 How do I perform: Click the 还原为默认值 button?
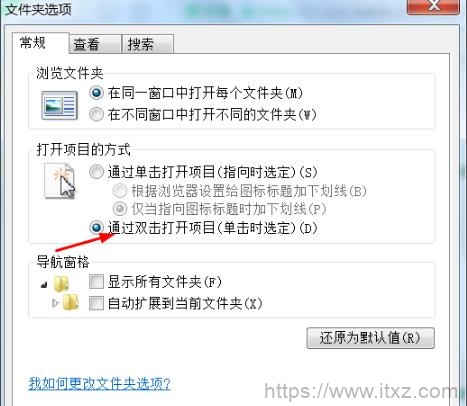click(371, 338)
